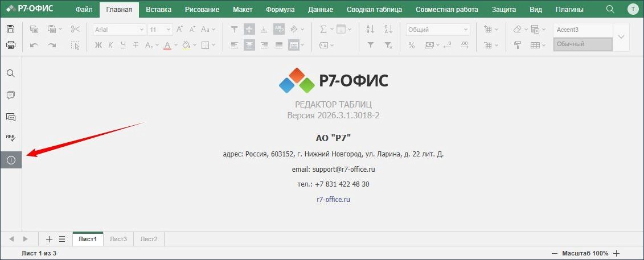This screenshot has height=260, width=644.
Task: Click the Select all icon
Action: point(75,45)
